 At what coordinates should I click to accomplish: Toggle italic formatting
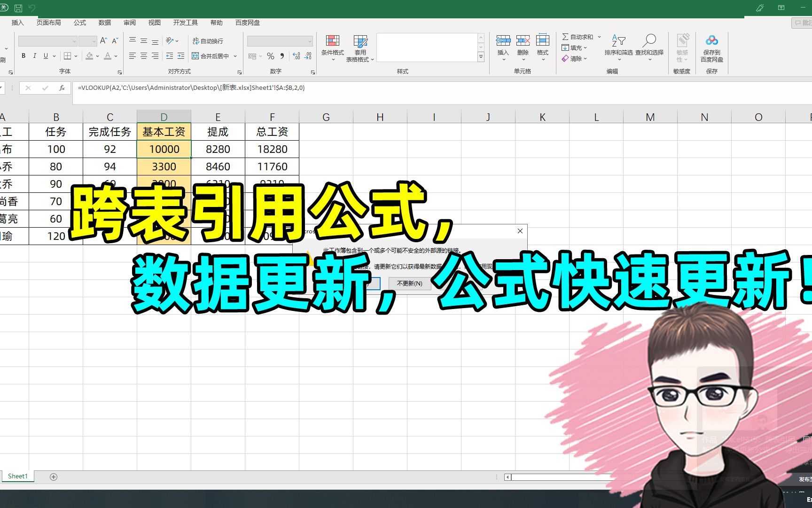coord(34,56)
